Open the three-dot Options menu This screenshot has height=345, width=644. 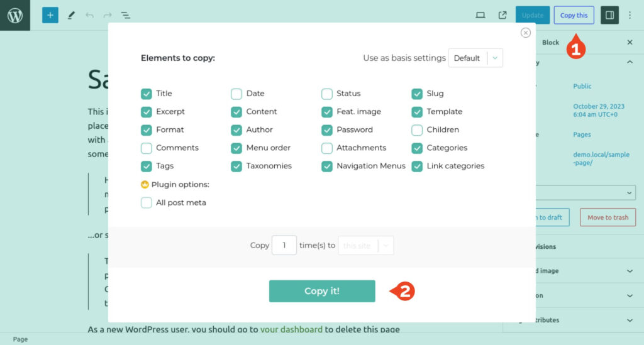click(630, 15)
